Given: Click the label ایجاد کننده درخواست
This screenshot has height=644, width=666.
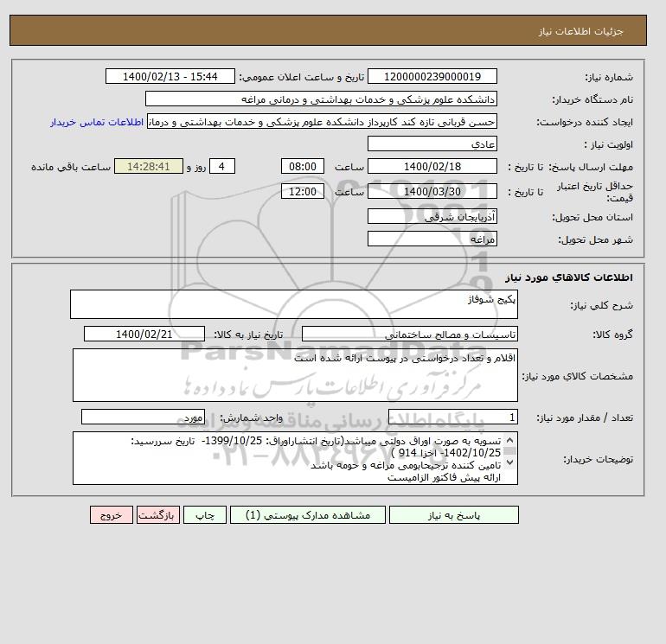Looking at the screenshot, I should point(585,122).
